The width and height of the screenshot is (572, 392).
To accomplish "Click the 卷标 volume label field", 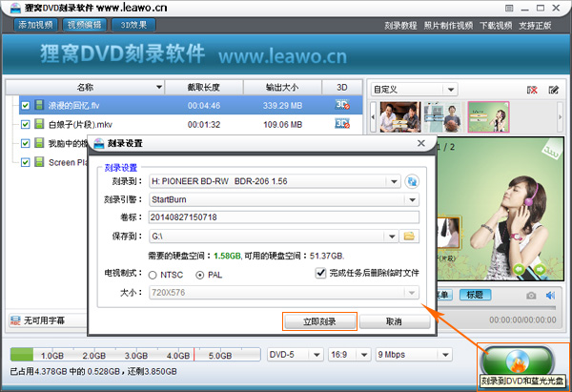I will [x=283, y=217].
